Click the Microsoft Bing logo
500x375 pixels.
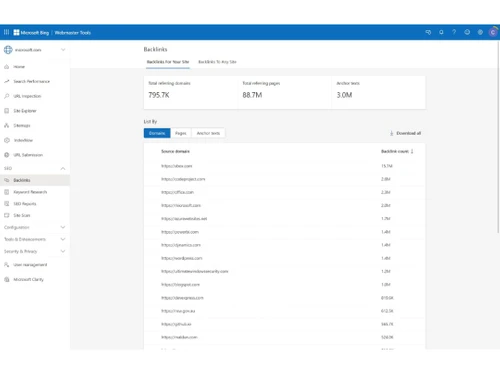tap(31, 32)
